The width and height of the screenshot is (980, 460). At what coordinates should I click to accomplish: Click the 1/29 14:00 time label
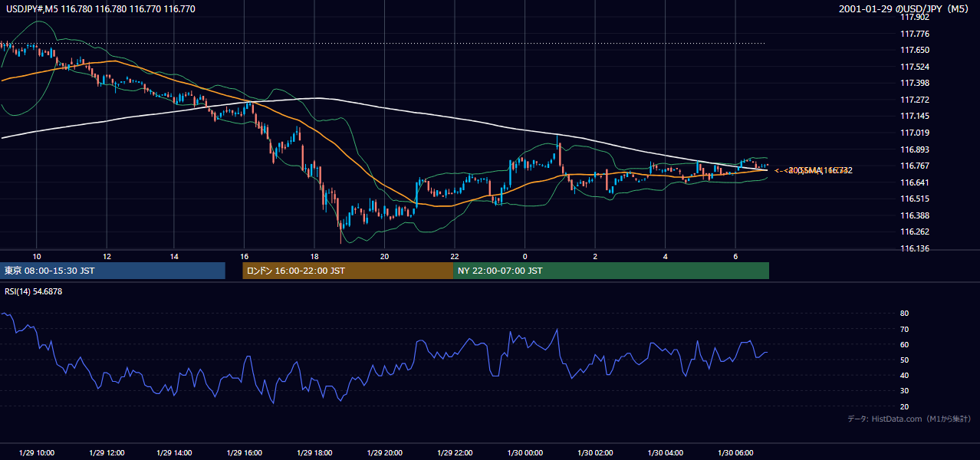174,453
